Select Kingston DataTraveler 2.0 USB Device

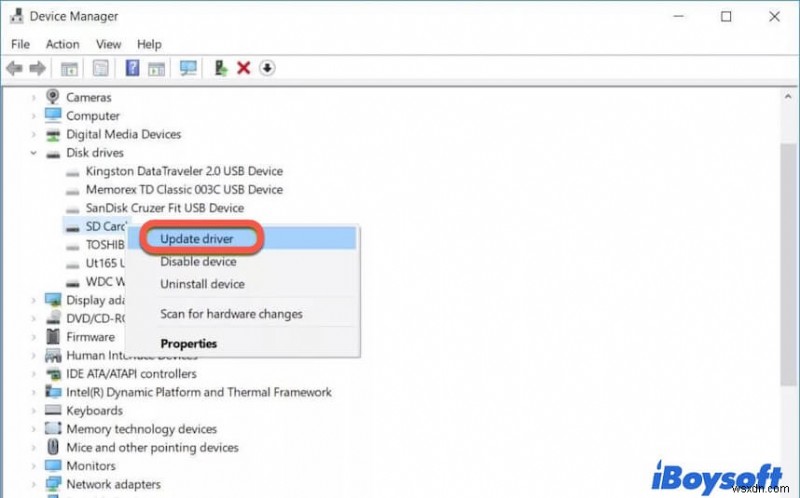184,171
